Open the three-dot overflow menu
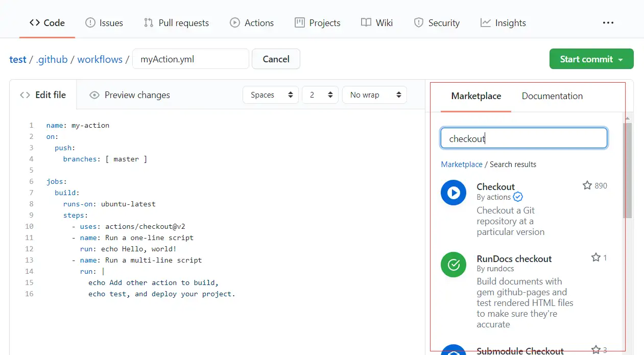Viewport: 644px width, 355px height. (608, 23)
